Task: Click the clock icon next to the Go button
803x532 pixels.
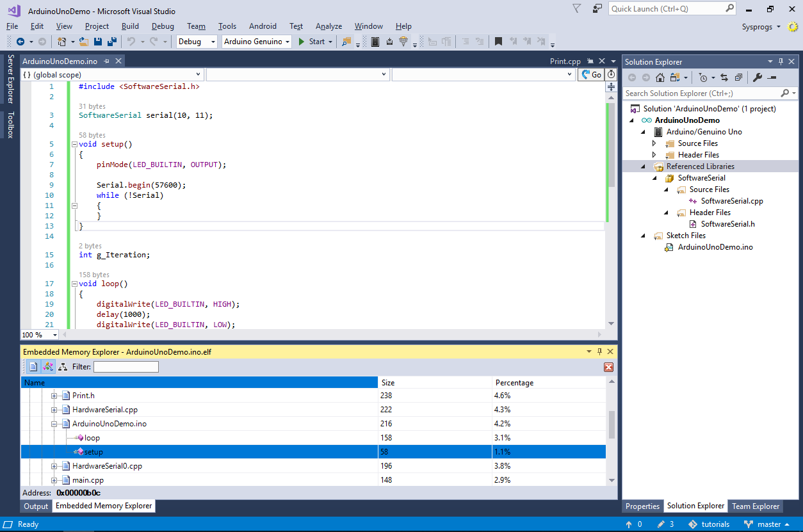Action: coord(611,74)
